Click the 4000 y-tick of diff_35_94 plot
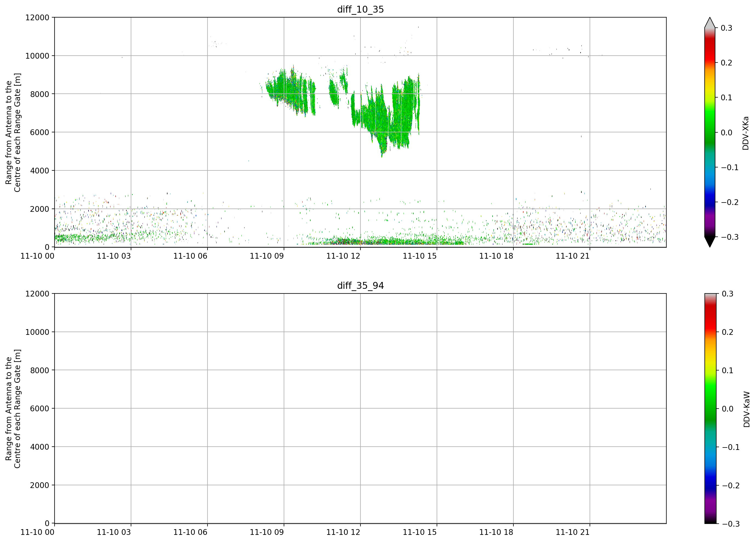Screen dimensions: 756x542 coord(40,447)
